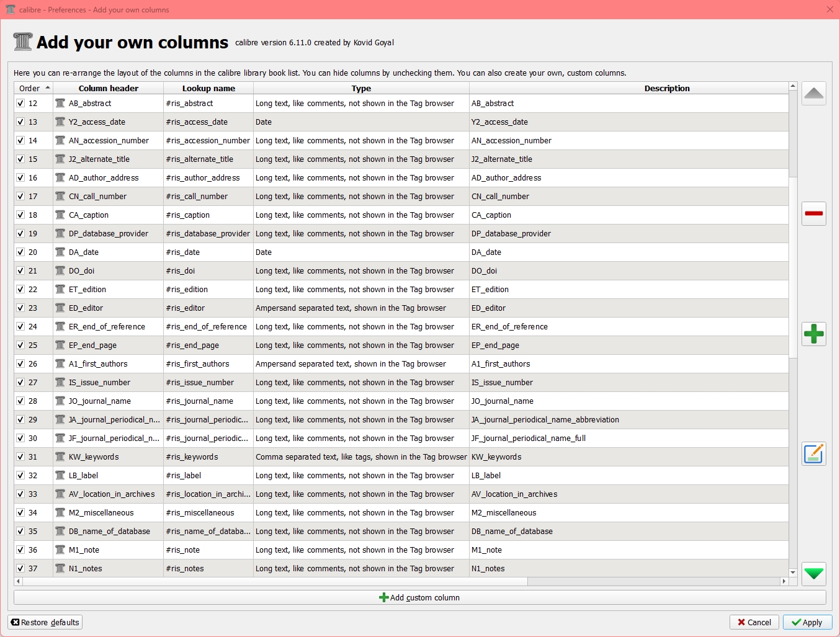This screenshot has width=840, height=637.
Task: Click the Type column heading
Action: pyautogui.click(x=361, y=88)
